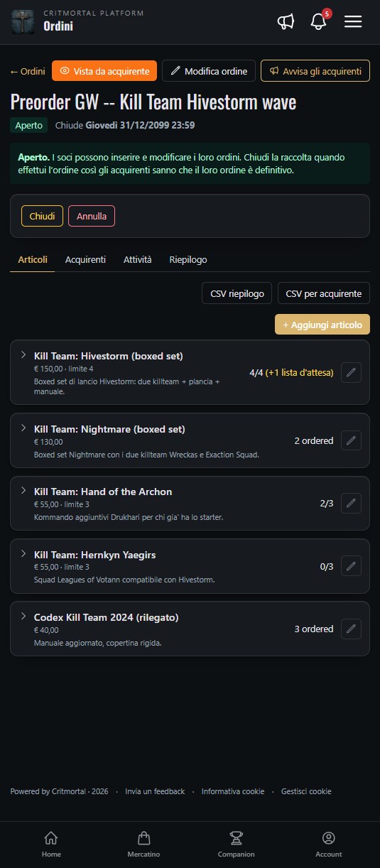Click the Aggiungi articolo button
Viewport: 380px width, 868px height.
point(322,324)
